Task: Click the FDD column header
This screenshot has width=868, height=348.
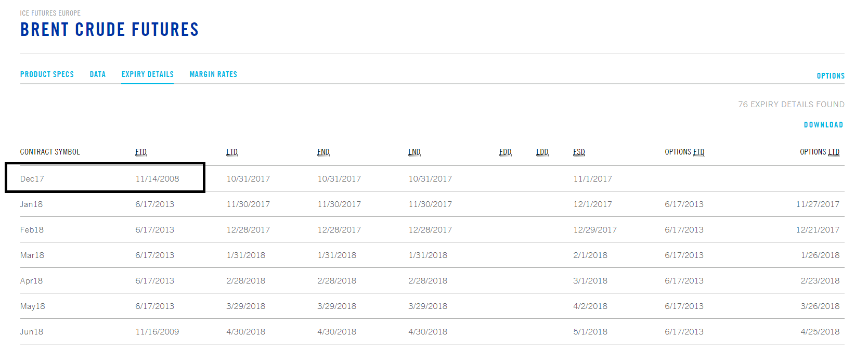Action: (x=506, y=152)
